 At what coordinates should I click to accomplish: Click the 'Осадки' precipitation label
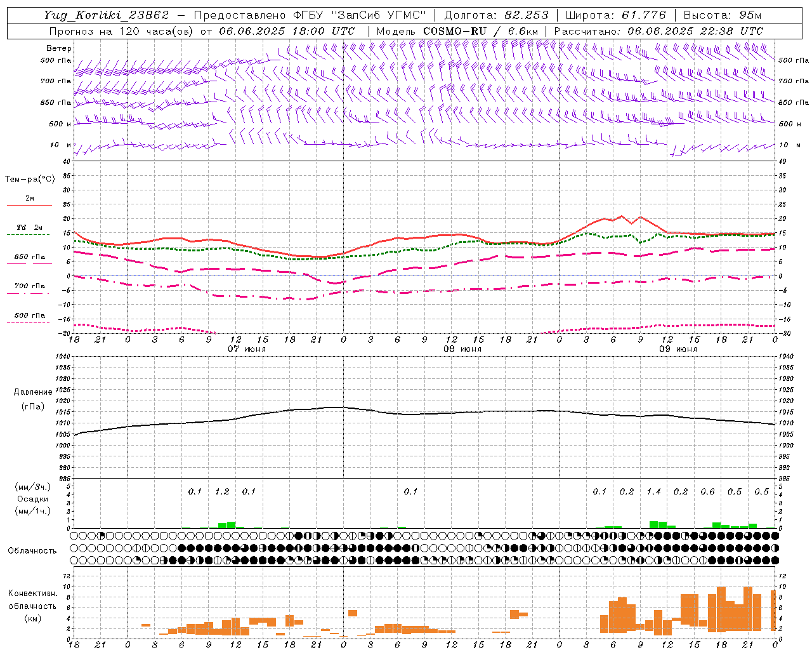point(33,499)
